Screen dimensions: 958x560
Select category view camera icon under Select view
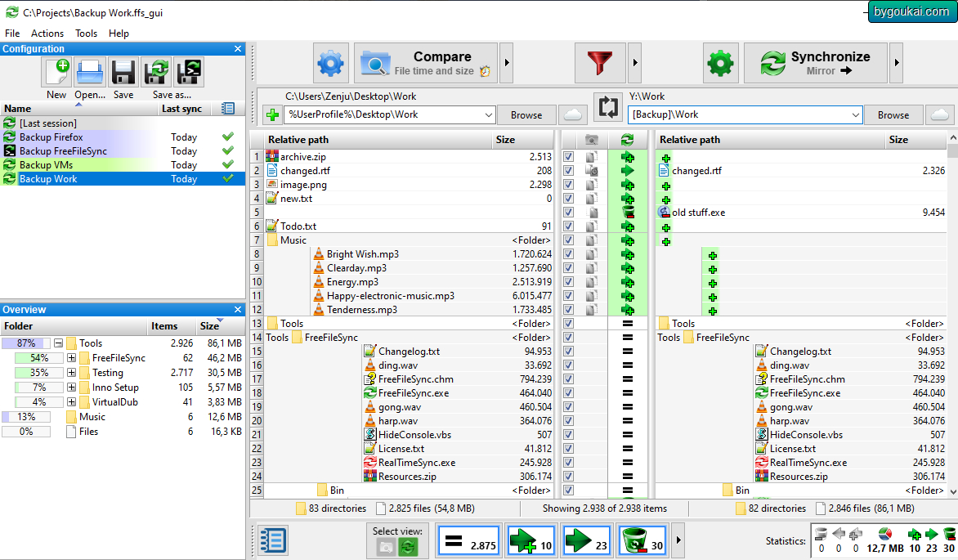[386, 547]
